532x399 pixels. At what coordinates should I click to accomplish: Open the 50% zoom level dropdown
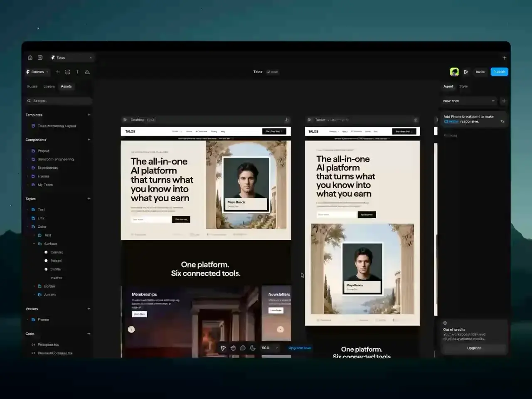tap(270, 348)
